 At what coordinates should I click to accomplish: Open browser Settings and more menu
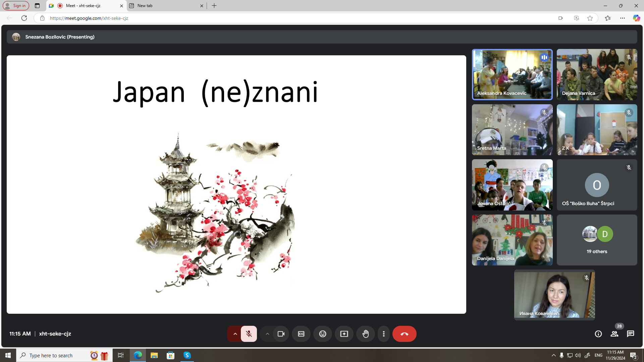623,18
